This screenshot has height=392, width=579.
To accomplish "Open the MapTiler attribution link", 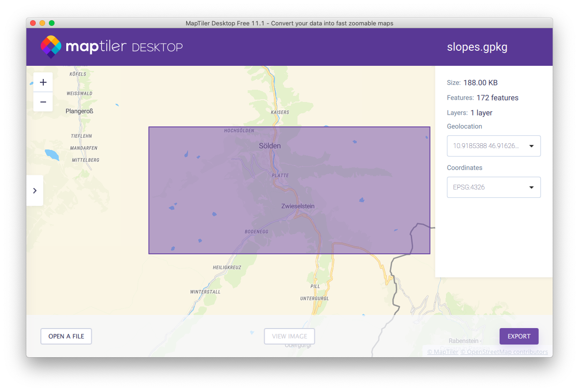I will point(443,352).
